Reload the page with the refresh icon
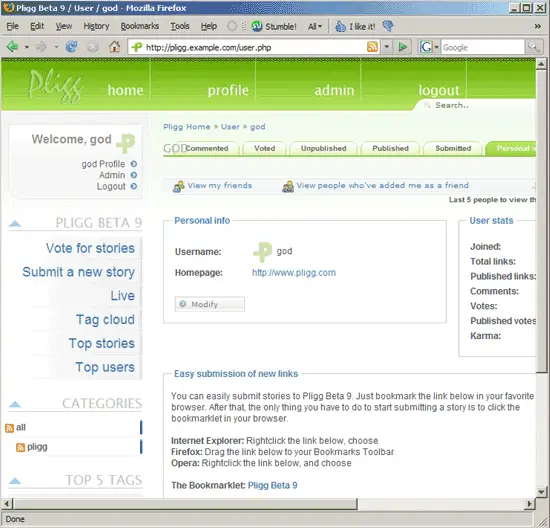Viewport: 550px width, 528px height. 72,47
